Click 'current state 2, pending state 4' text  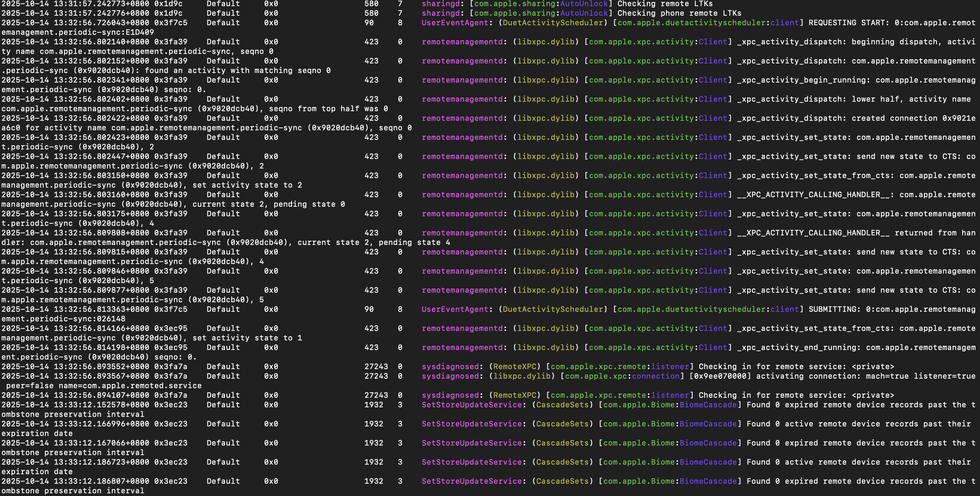[374, 242]
